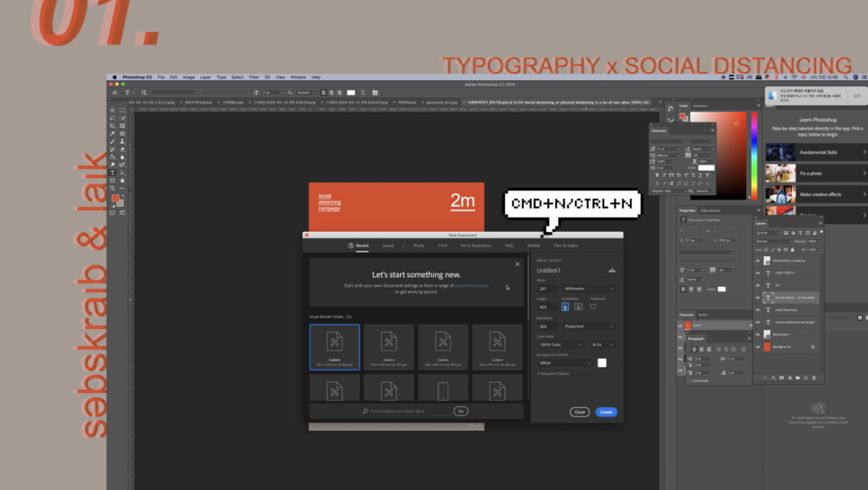Open the Millimeters unit dropdown
Viewport: 868px width, 490px height.
click(x=589, y=289)
